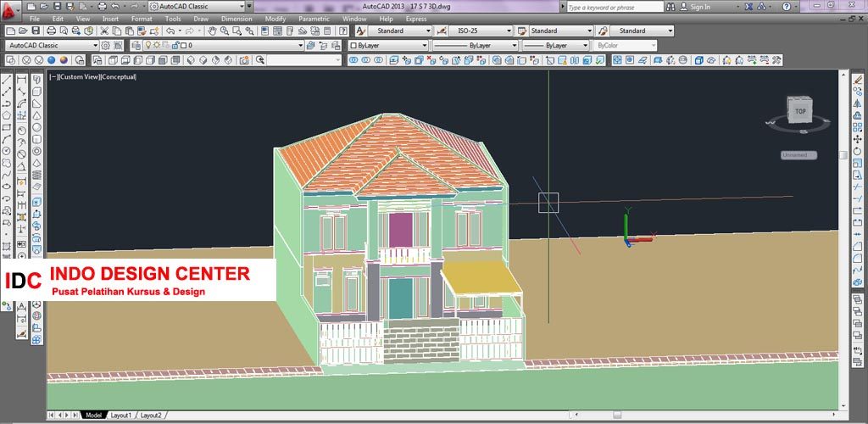Apply the Conceptual visual style sphere icon

[64, 59]
